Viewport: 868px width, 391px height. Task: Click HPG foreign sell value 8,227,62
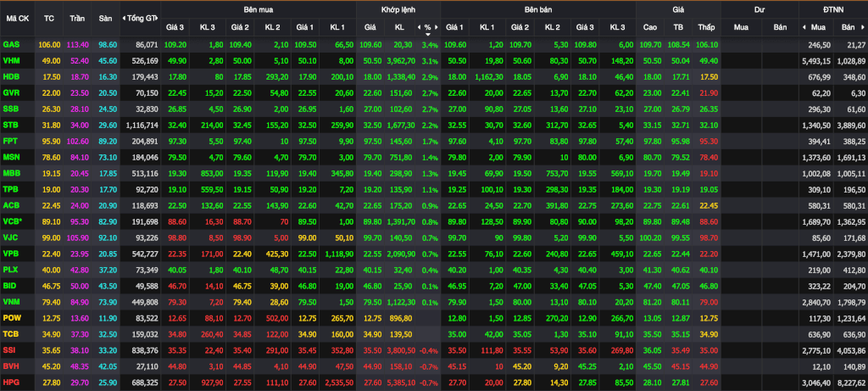pos(852,382)
